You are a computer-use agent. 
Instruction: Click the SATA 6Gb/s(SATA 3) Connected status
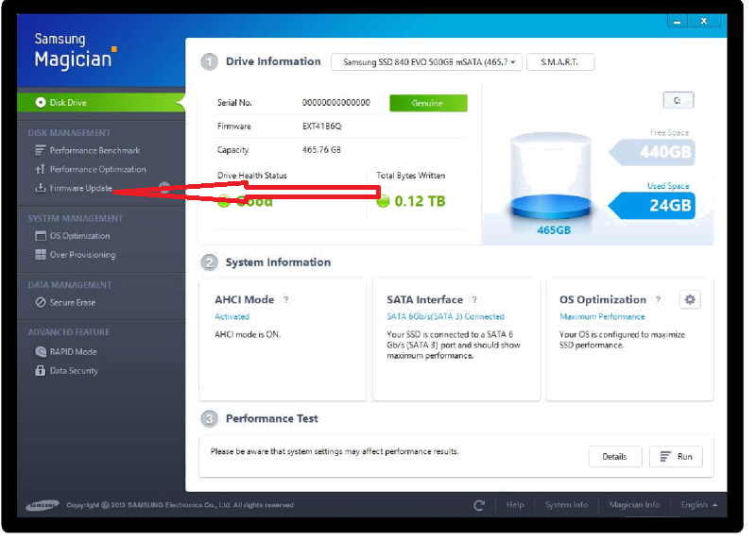click(x=445, y=316)
